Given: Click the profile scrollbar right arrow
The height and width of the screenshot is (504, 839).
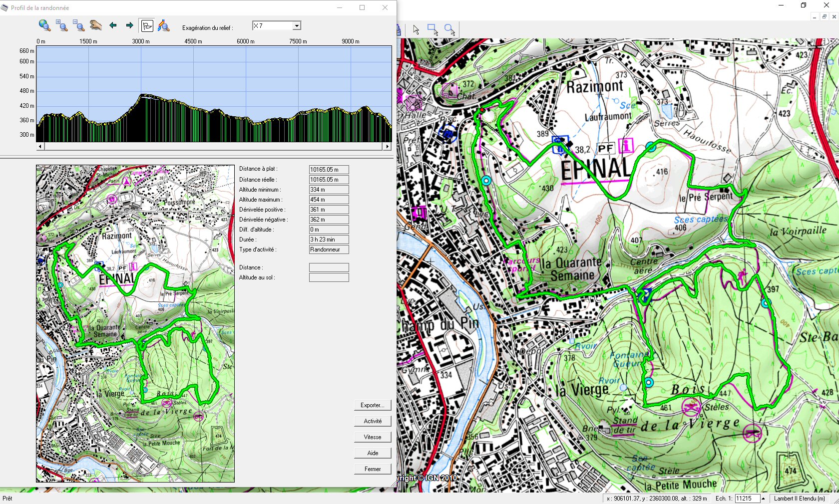Looking at the screenshot, I should pyautogui.click(x=388, y=147).
